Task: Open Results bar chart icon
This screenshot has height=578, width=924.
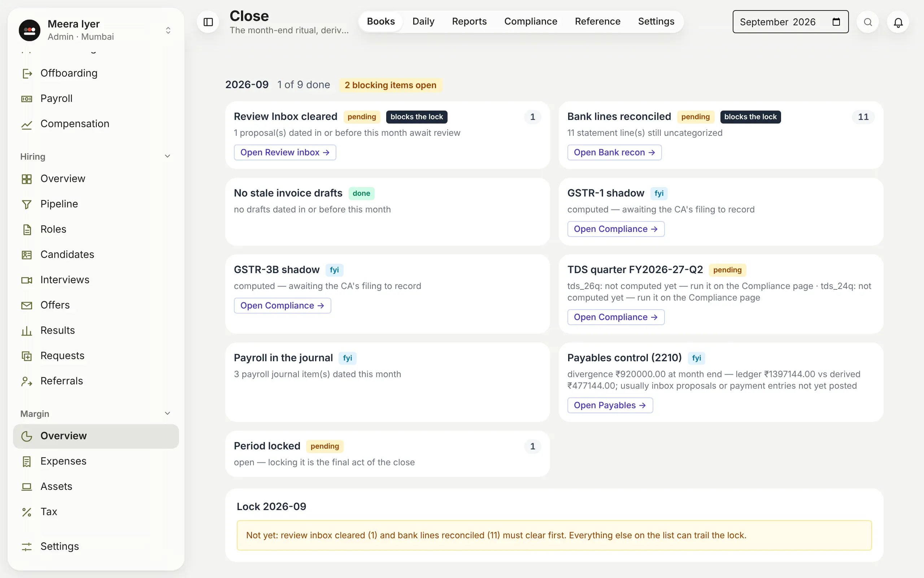Action: [27, 331]
